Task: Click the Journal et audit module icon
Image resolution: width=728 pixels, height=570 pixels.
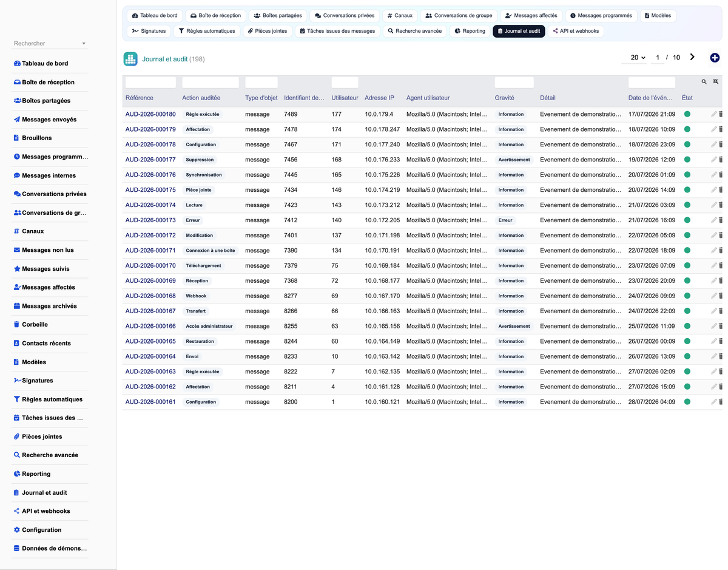Action: 130,59
